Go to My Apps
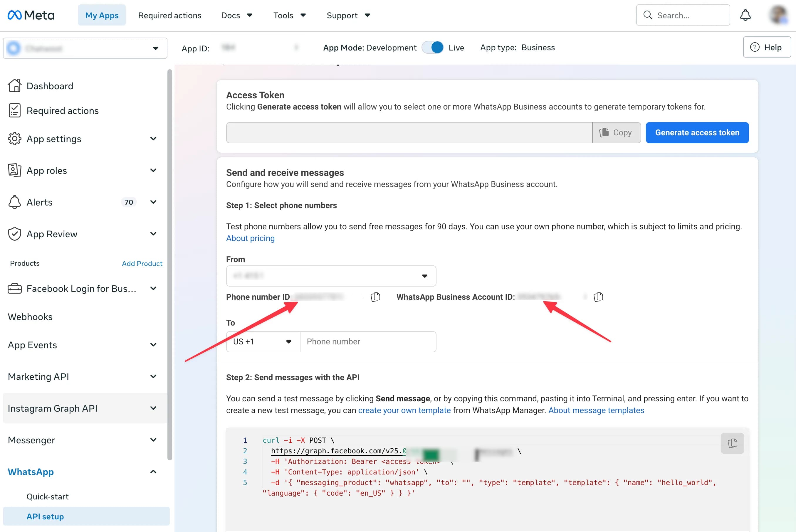Image resolution: width=796 pixels, height=532 pixels. click(x=102, y=15)
